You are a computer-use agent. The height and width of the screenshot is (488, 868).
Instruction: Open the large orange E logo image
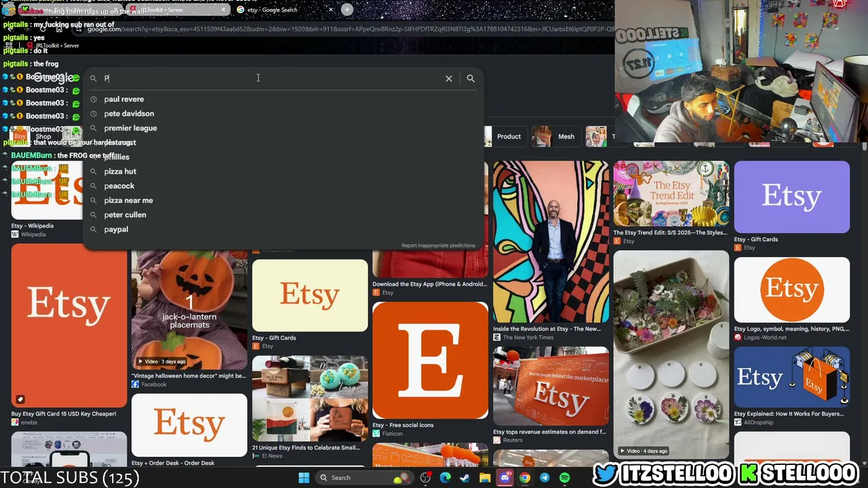[430, 360]
